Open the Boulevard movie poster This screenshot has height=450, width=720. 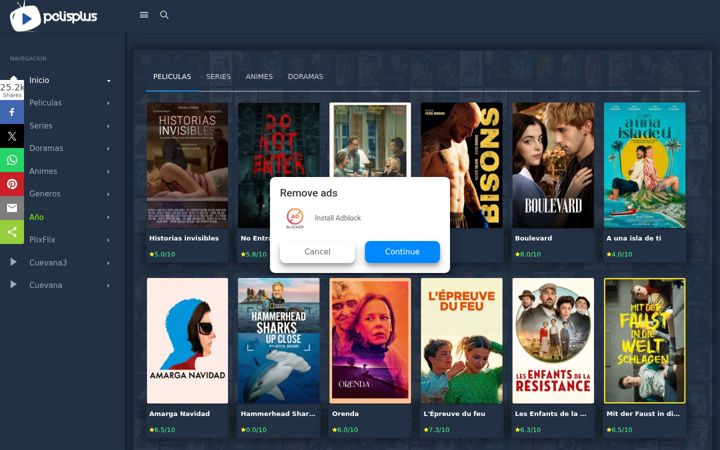click(553, 165)
